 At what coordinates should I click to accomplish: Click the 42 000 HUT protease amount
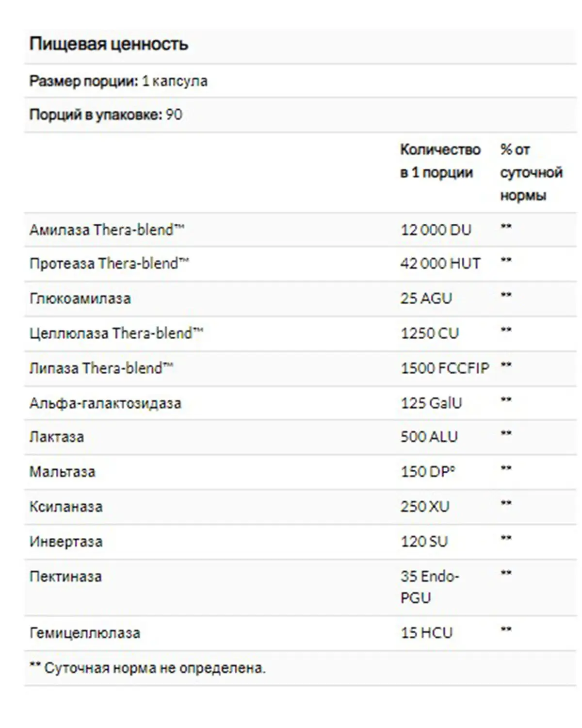(440, 264)
